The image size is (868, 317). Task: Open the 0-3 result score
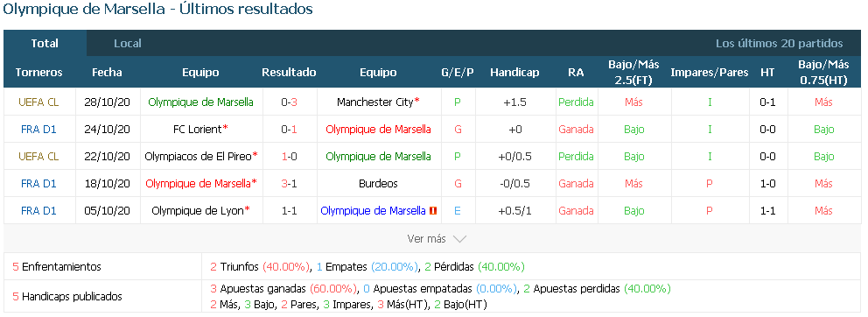(x=289, y=102)
